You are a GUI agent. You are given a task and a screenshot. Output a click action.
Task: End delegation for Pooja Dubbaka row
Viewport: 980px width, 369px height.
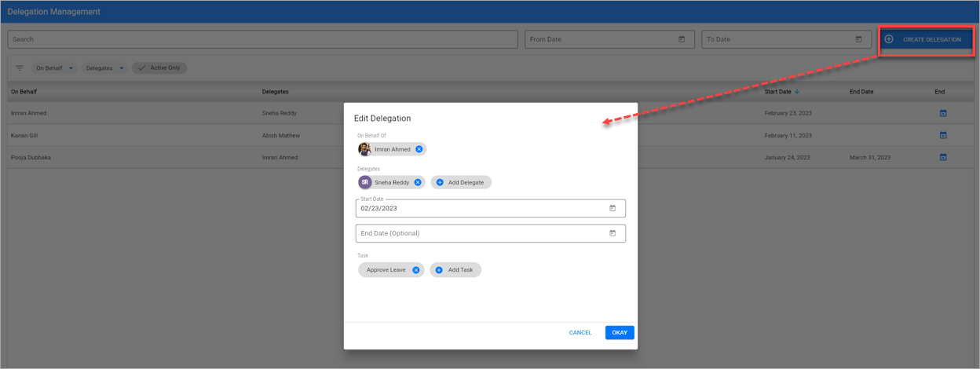tap(943, 157)
